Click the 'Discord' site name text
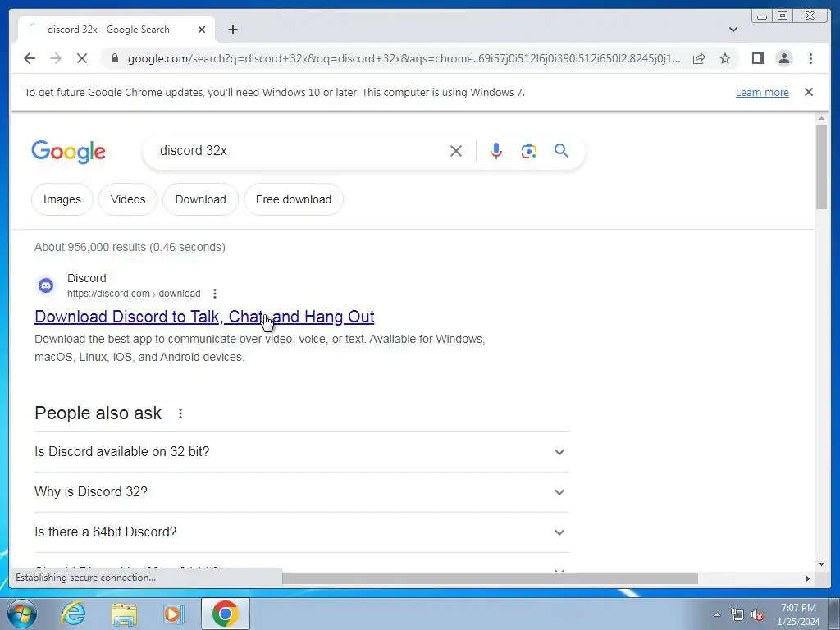This screenshot has width=840, height=630. coord(87,278)
